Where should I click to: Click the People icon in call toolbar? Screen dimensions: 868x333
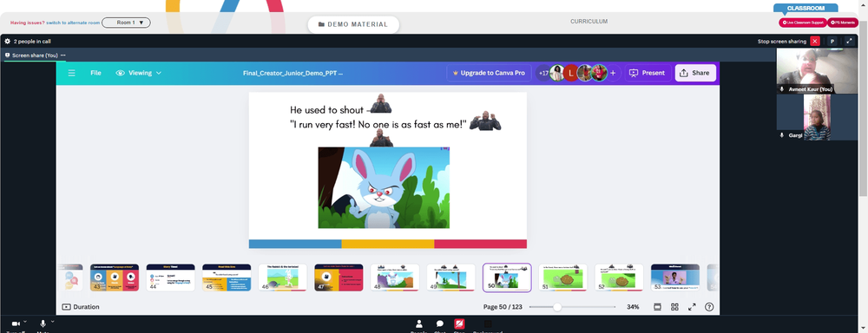tap(419, 324)
